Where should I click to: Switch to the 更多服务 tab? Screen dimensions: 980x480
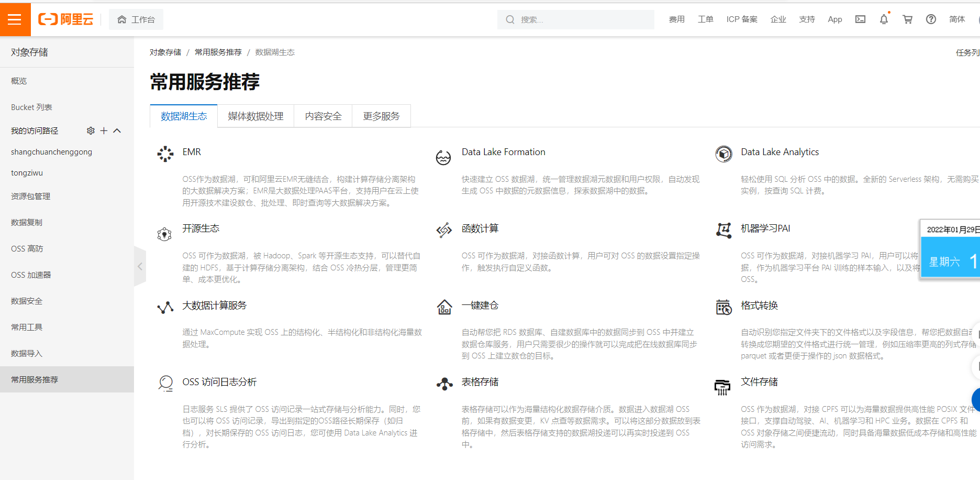[381, 116]
